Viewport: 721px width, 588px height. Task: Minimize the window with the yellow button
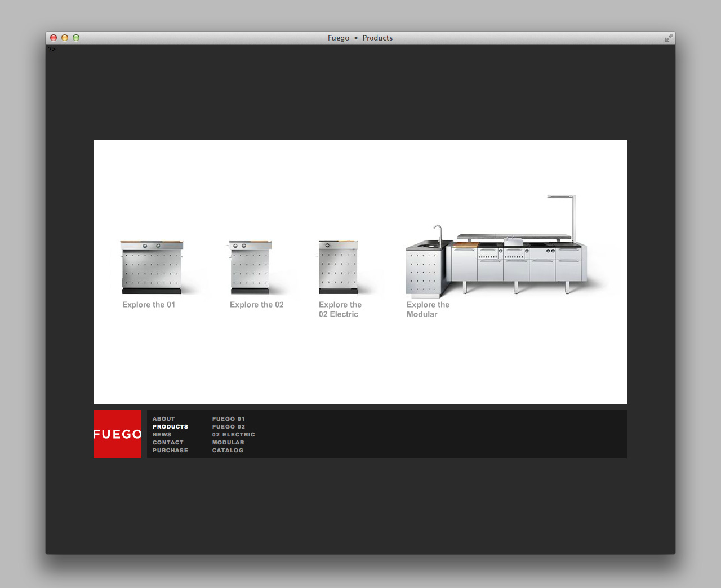click(65, 38)
